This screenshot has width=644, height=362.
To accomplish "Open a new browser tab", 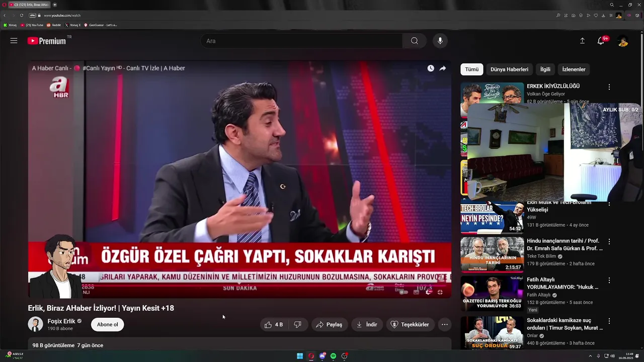I will [55, 5].
